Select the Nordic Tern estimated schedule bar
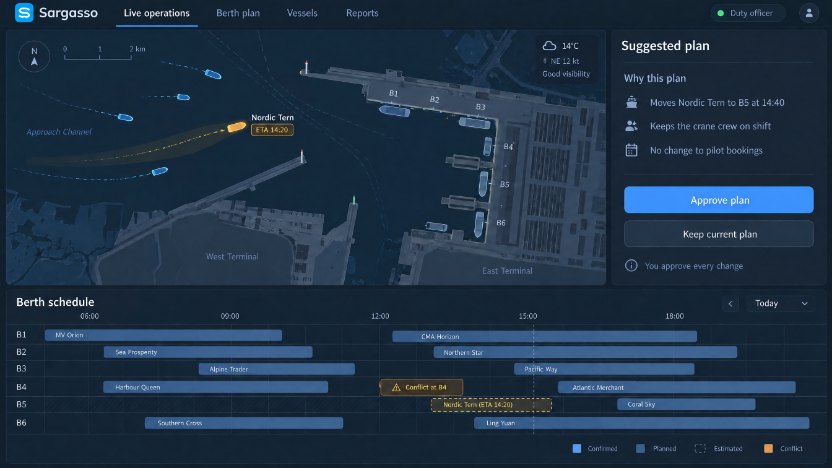Image resolution: width=832 pixels, height=468 pixels. (491, 405)
